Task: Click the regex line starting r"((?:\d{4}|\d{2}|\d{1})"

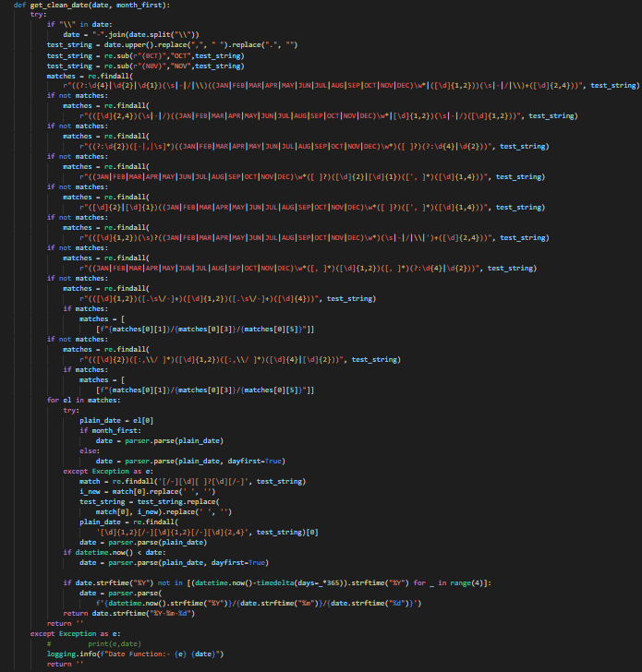Action: (x=351, y=86)
